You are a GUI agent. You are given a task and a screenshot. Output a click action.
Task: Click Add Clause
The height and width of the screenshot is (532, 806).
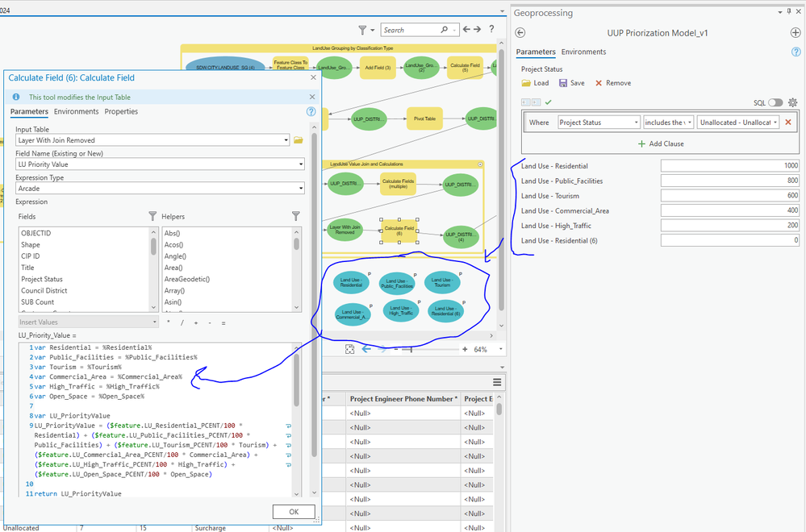point(661,143)
